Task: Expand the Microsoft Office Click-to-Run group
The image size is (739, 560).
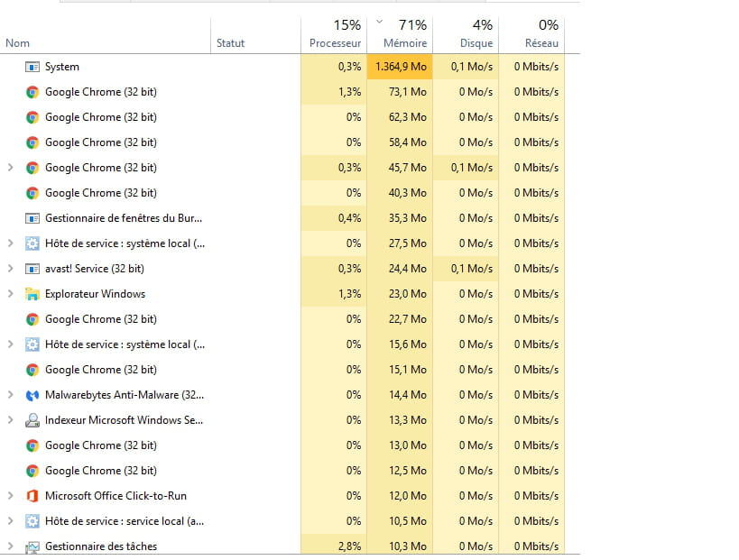Action: (x=10, y=495)
